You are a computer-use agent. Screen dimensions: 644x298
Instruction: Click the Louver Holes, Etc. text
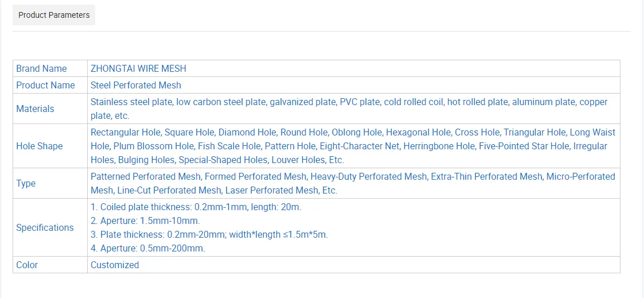pyautogui.click(x=307, y=160)
